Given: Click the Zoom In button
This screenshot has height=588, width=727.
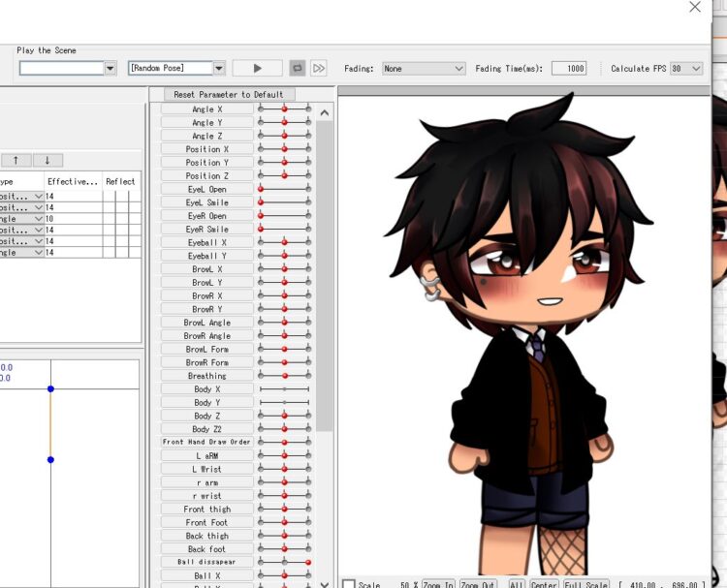Looking at the screenshot, I should (437, 584).
